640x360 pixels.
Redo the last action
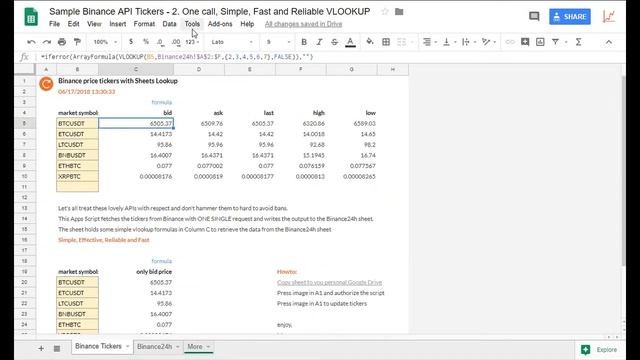[x=47, y=42]
